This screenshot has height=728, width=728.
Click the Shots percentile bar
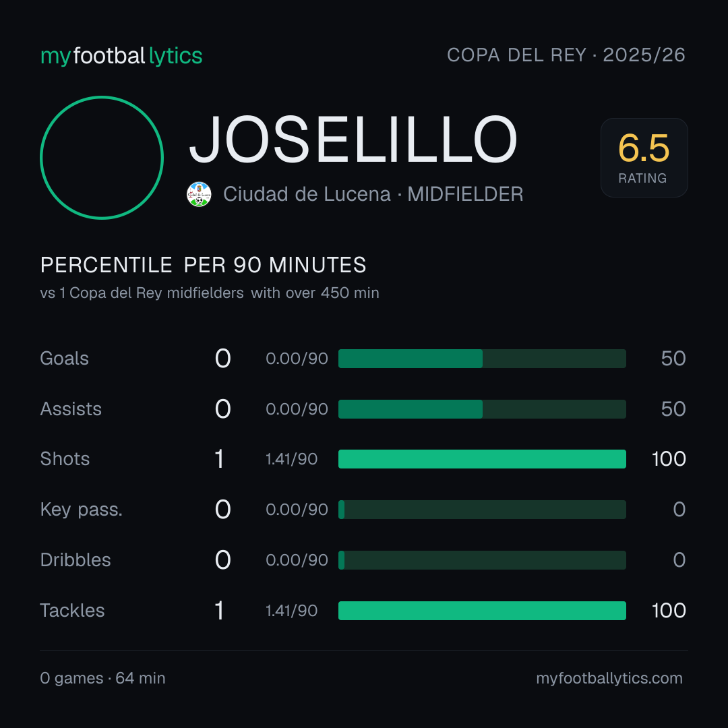pos(482,459)
